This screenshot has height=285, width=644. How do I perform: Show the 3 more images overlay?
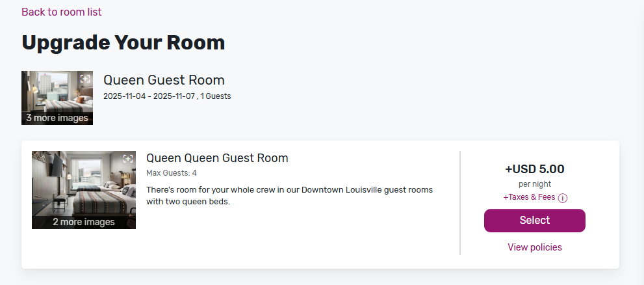click(x=57, y=118)
